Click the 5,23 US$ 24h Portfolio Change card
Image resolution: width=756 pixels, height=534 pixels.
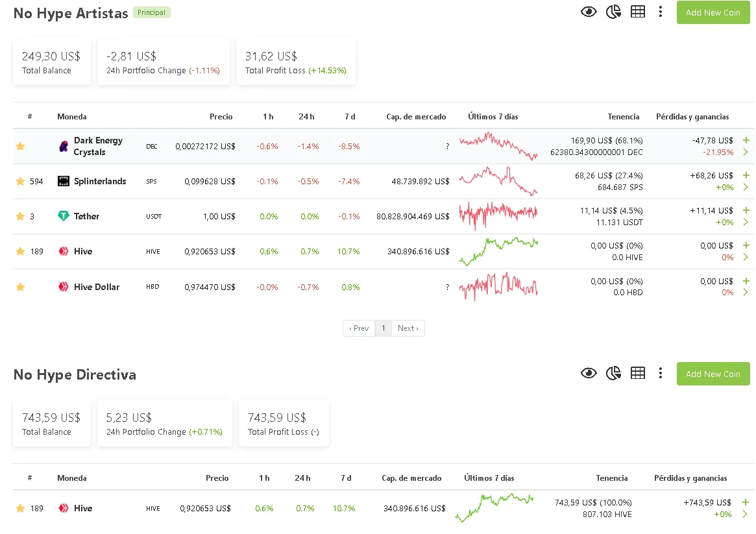[x=164, y=424]
